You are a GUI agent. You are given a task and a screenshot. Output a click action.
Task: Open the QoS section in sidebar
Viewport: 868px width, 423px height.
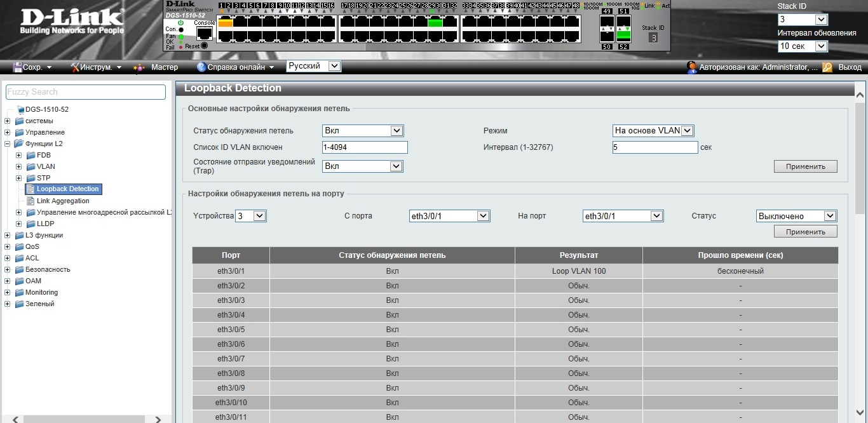pos(32,246)
